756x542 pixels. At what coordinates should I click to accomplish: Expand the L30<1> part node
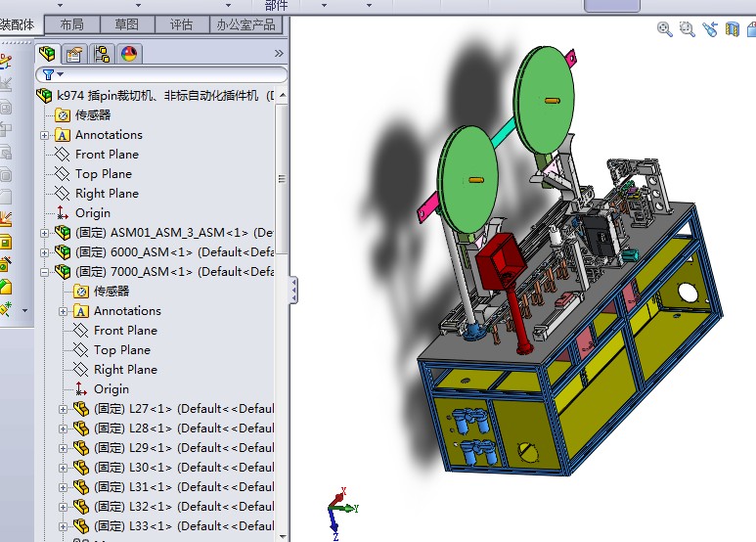pyautogui.click(x=64, y=468)
